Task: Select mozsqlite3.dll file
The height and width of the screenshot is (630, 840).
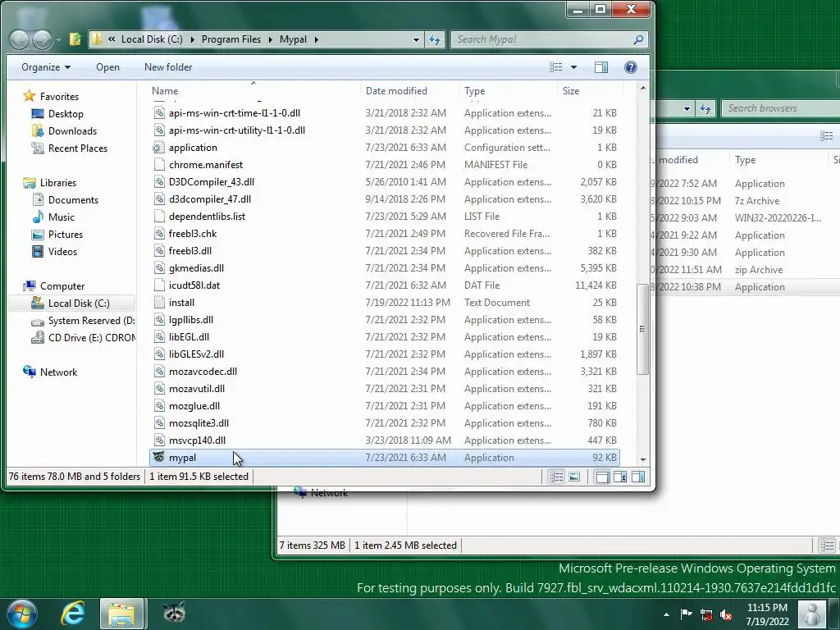Action: [x=199, y=422]
